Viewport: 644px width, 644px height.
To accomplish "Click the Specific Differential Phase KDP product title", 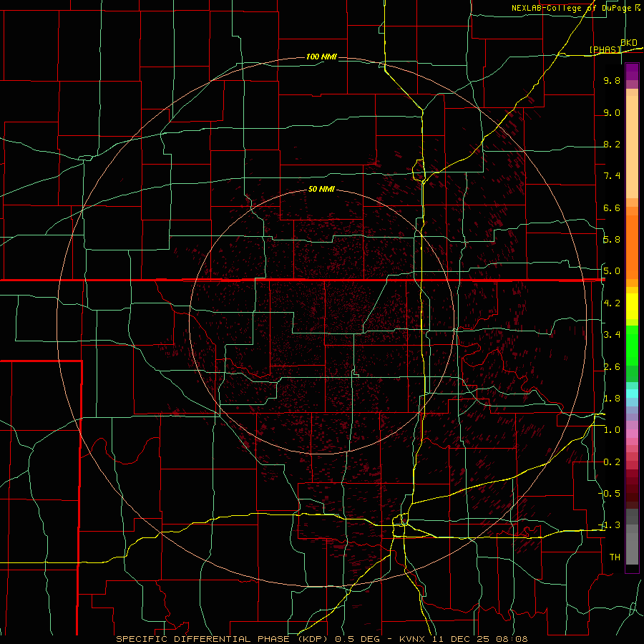I will click(x=223, y=639).
